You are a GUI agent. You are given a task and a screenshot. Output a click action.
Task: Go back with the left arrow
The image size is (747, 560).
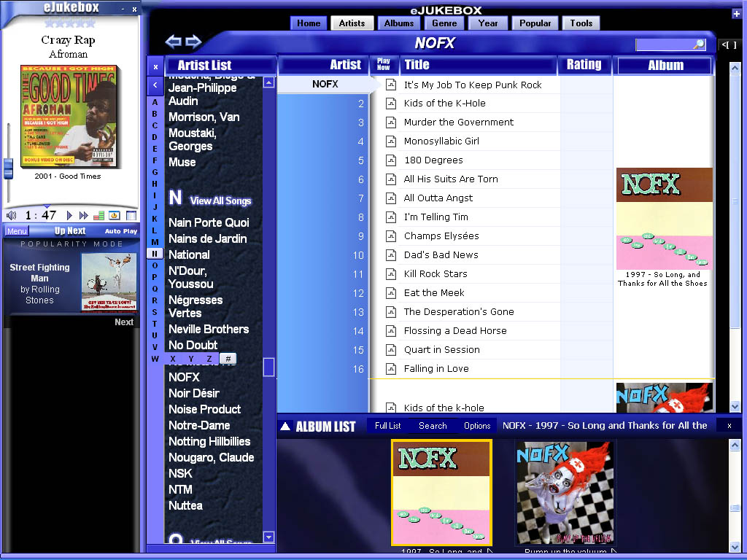(173, 42)
